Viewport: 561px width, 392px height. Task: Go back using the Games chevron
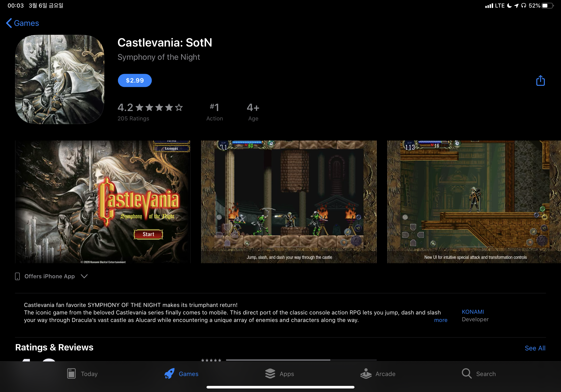(x=22, y=23)
